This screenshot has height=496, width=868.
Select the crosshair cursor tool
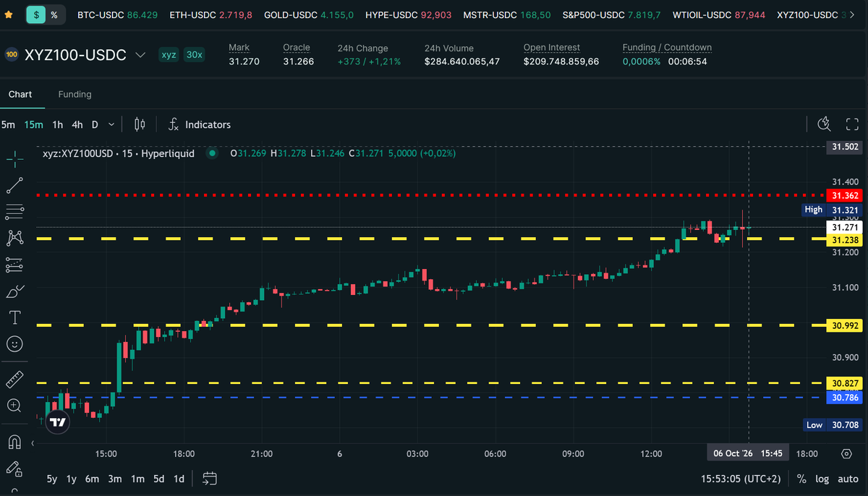tap(14, 159)
